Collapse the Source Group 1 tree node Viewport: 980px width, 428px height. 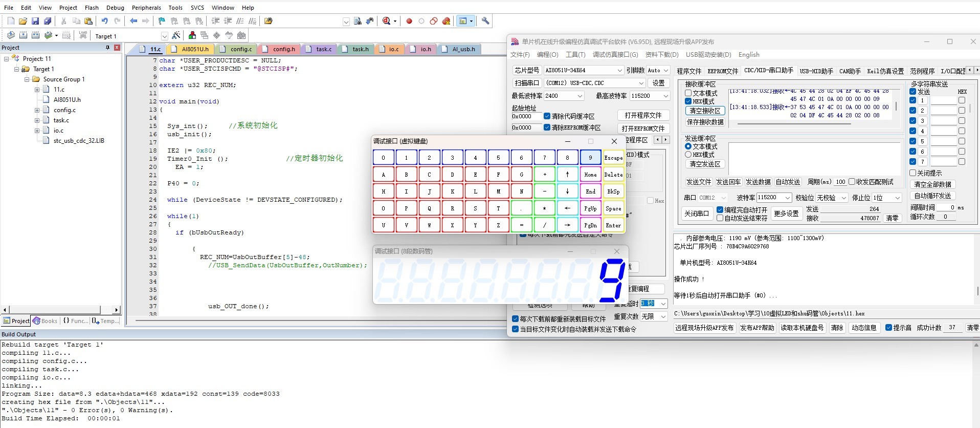click(x=27, y=79)
